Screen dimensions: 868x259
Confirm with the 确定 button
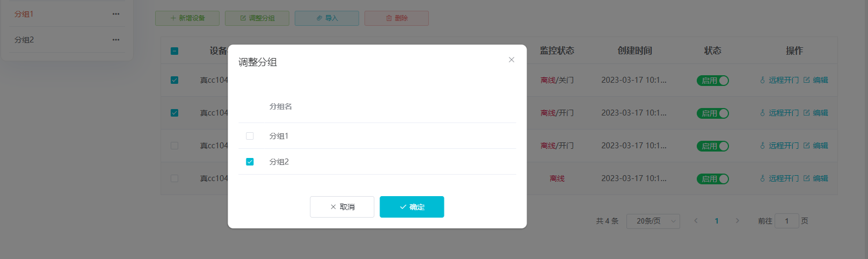(412, 207)
